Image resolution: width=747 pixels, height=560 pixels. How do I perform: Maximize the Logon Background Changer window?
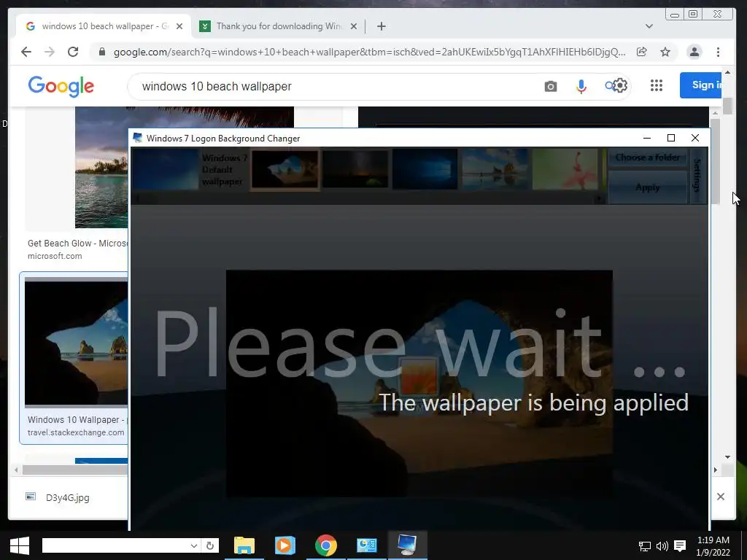pos(671,138)
